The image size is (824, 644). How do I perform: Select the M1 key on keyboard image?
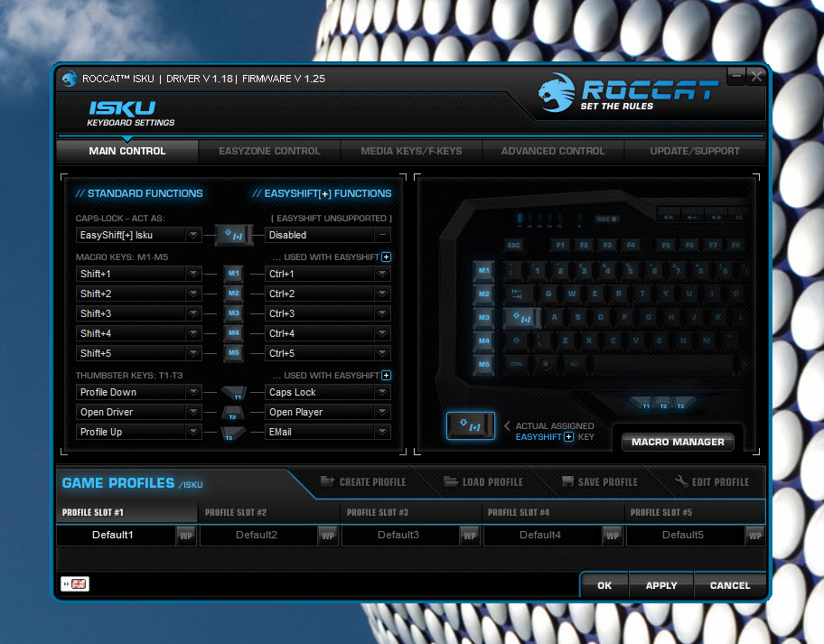[x=483, y=271]
